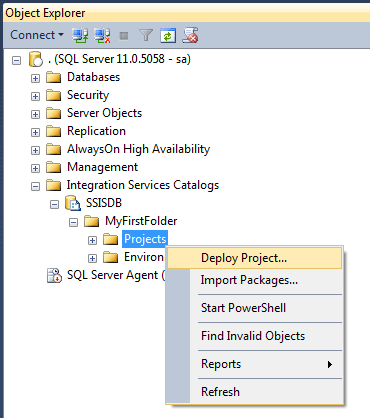Select the server node text (SQL Server 11.0.5058 - sa)
370x418 pixels.
(119, 59)
